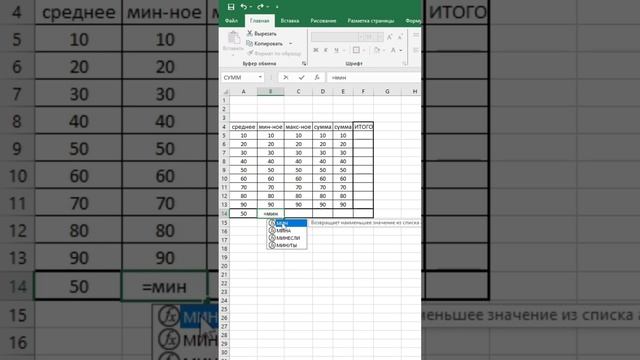Screen dimensions: 640x360
Task: Click the Redo arrow icon
Action: 260,7
